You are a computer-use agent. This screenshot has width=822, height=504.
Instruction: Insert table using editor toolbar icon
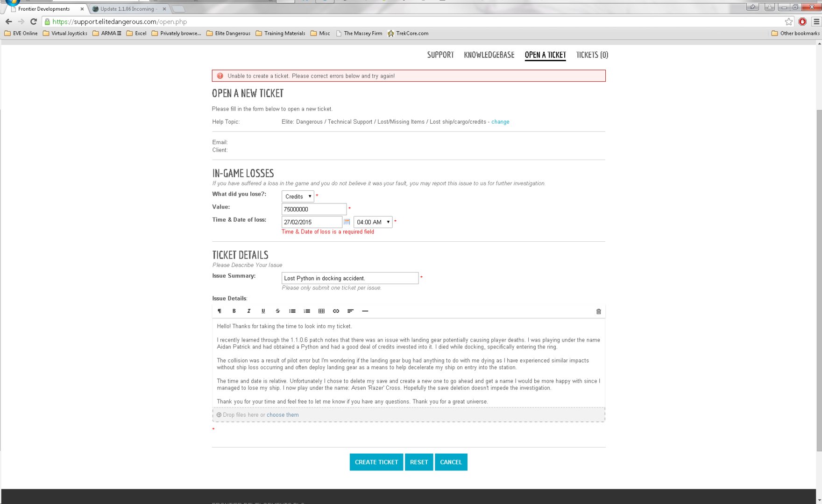point(321,311)
